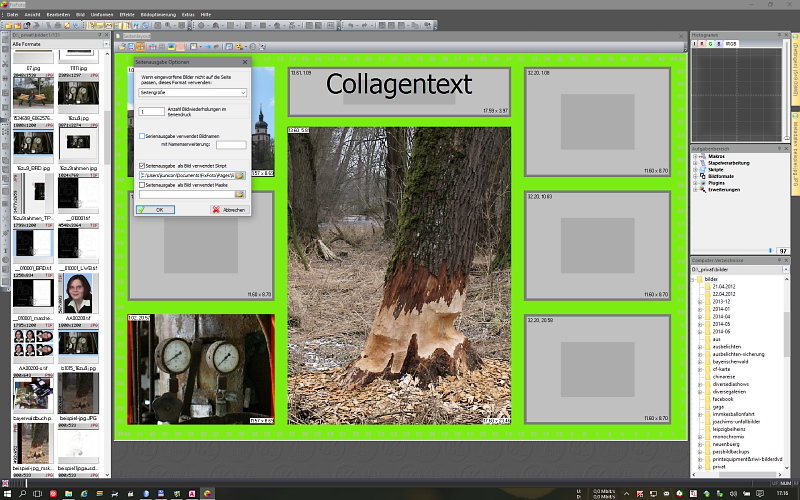Open the D:\_privat\bilder directory dropdown

pyautogui.click(x=785, y=269)
